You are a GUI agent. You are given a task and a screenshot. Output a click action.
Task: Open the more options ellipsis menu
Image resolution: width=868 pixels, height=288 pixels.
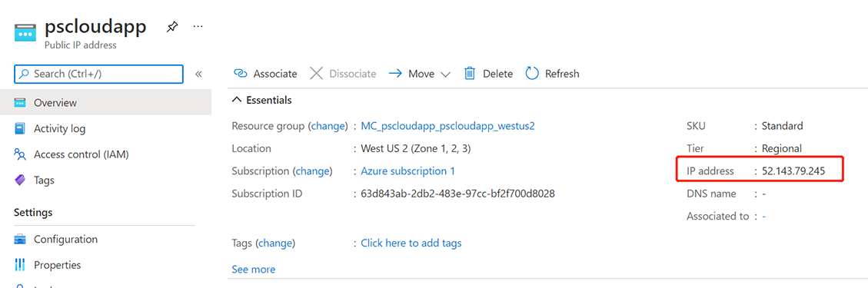[x=198, y=26]
